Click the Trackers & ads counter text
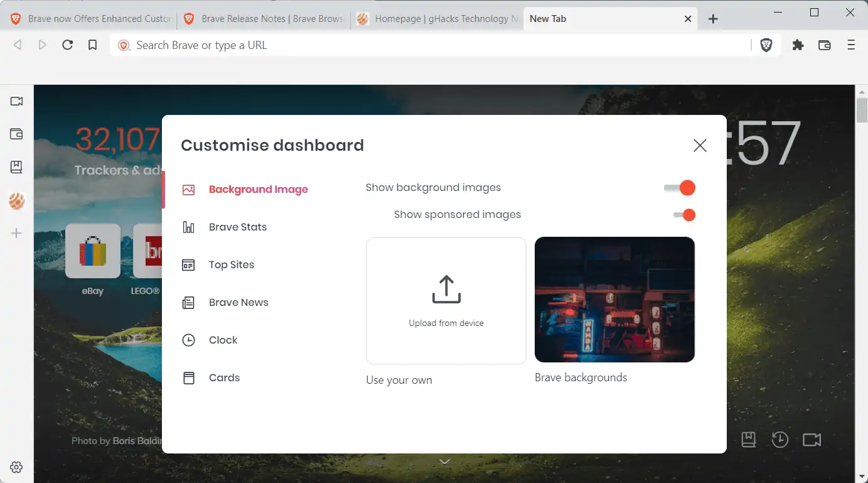868x483 pixels. (x=117, y=170)
